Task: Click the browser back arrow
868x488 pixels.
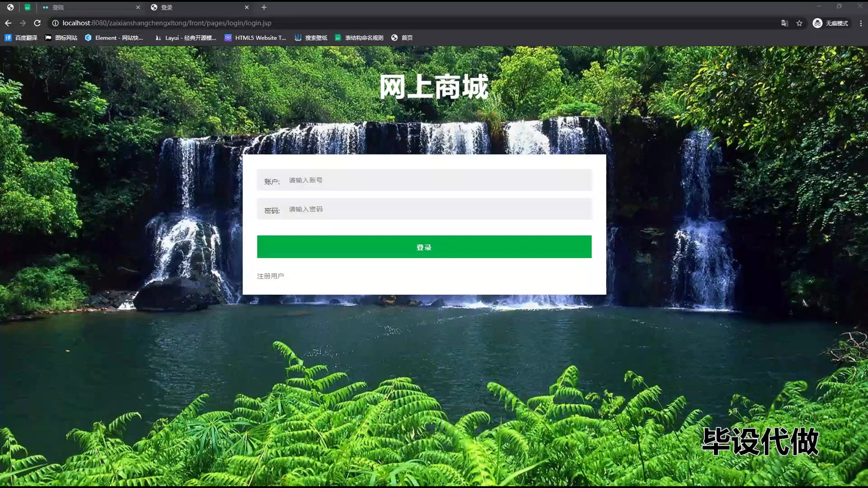Action: pyautogui.click(x=8, y=23)
